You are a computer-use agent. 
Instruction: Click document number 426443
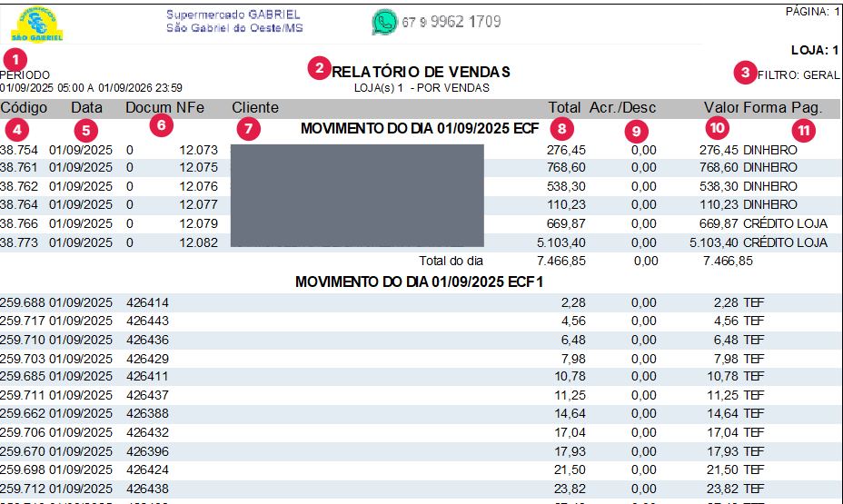click(x=147, y=321)
